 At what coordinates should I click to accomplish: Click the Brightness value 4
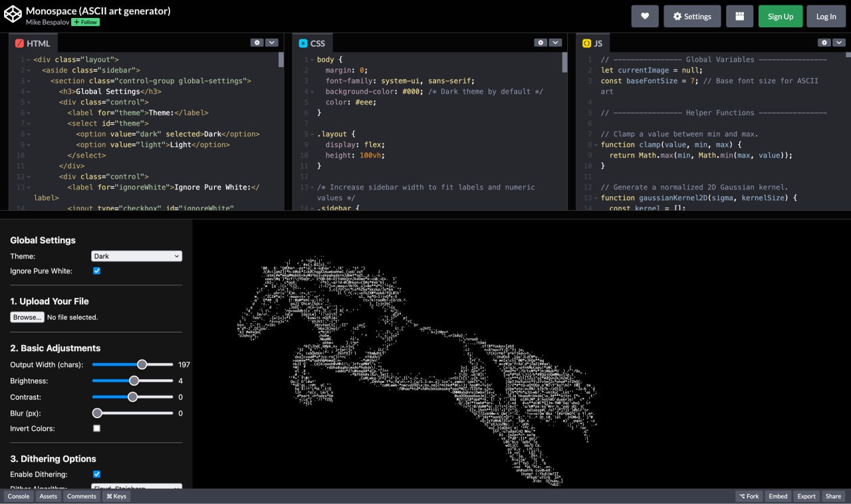[181, 381]
